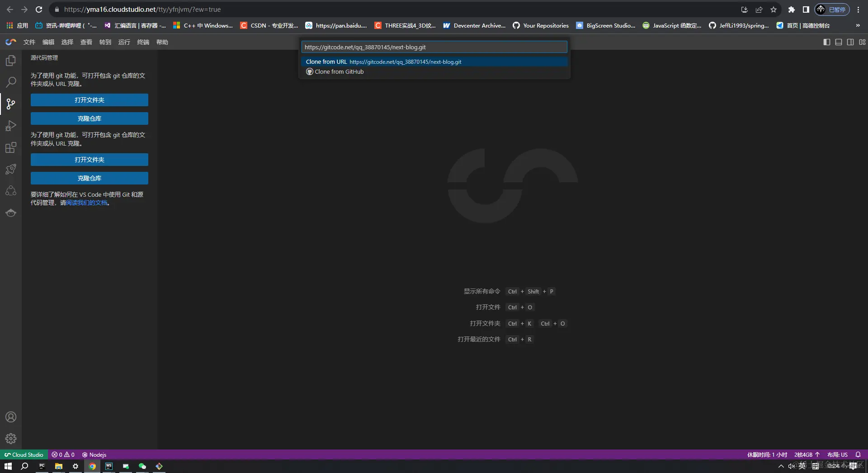Select the Search icon in activity bar
Viewport: 868px width, 473px height.
coord(10,82)
